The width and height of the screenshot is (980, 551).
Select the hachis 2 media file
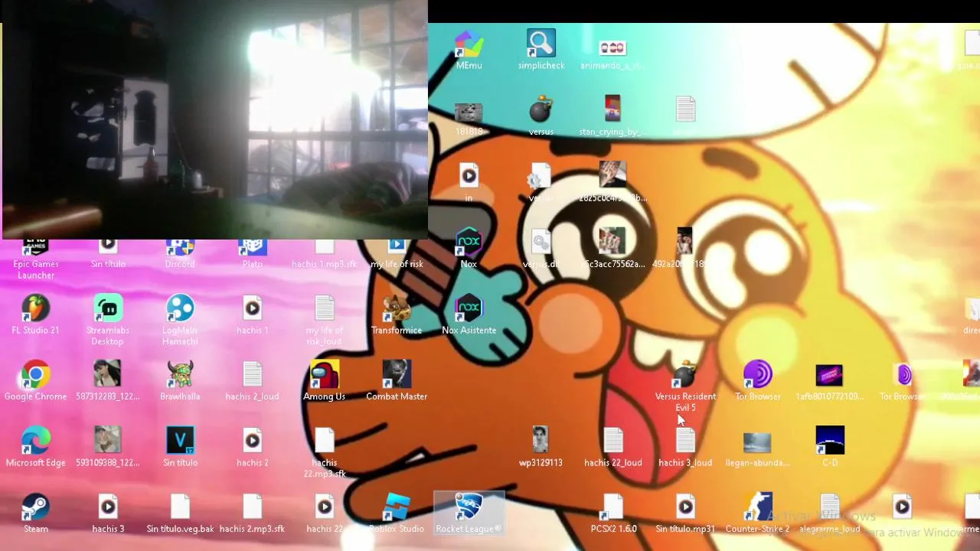point(252,448)
